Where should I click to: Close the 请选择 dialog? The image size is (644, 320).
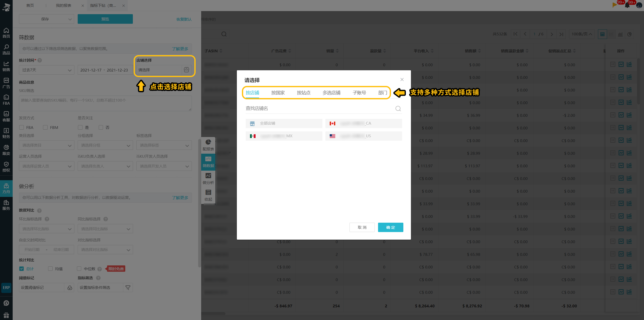pyautogui.click(x=402, y=80)
